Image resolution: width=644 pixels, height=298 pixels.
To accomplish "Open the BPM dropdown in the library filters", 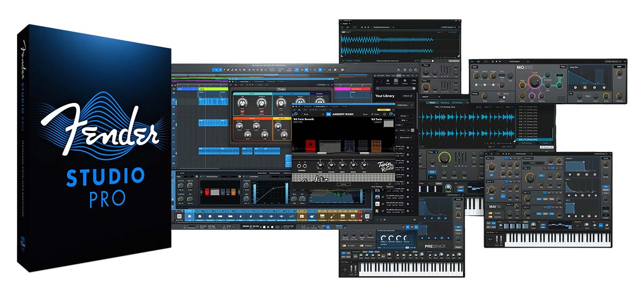I will coord(404,120).
